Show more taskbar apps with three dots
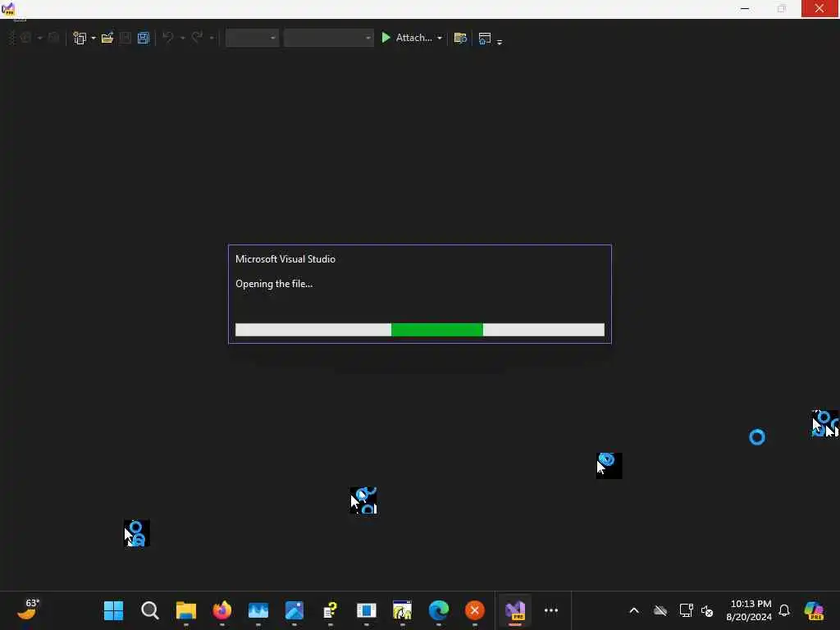Image resolution: width=840 pixels, height=630 pixels. [551, 610]
